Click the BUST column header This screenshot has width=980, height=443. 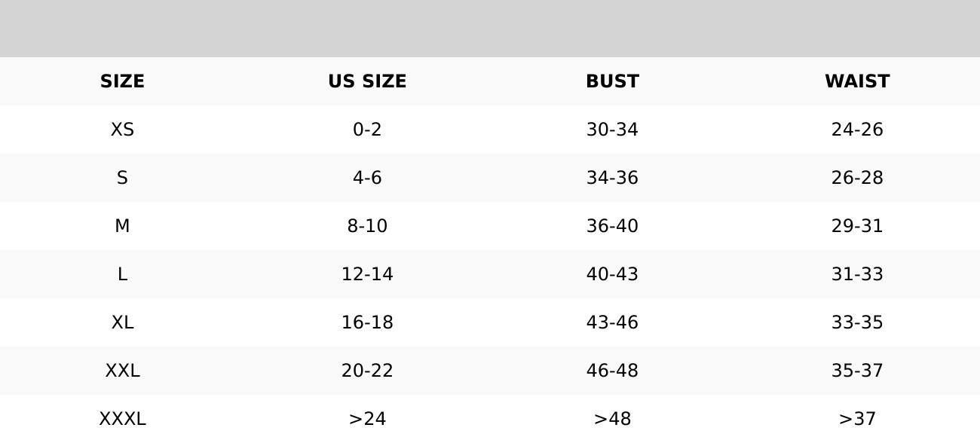click(x=612, y=81)
